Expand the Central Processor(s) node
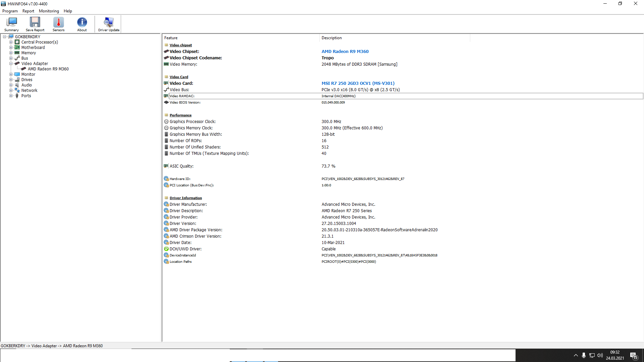This screenshot has width=644, height=362. 11,42
